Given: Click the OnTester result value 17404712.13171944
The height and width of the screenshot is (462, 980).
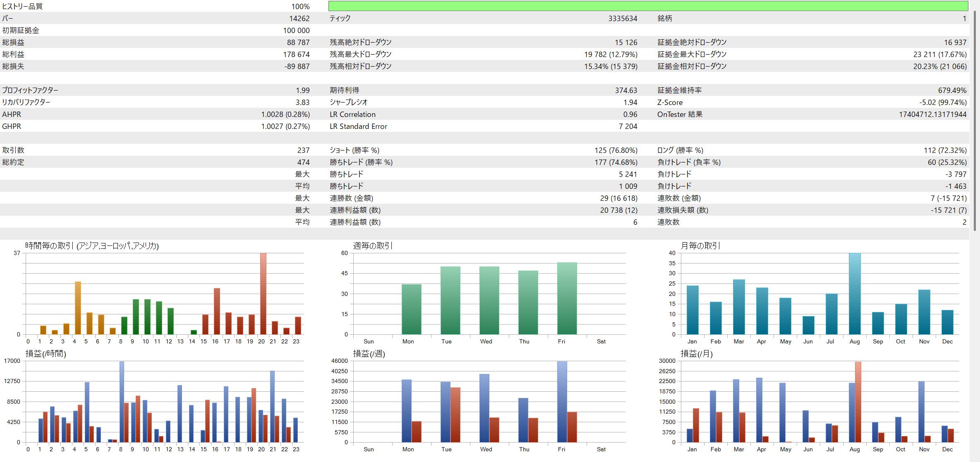Looking at the screenshot, I should 932,114.
